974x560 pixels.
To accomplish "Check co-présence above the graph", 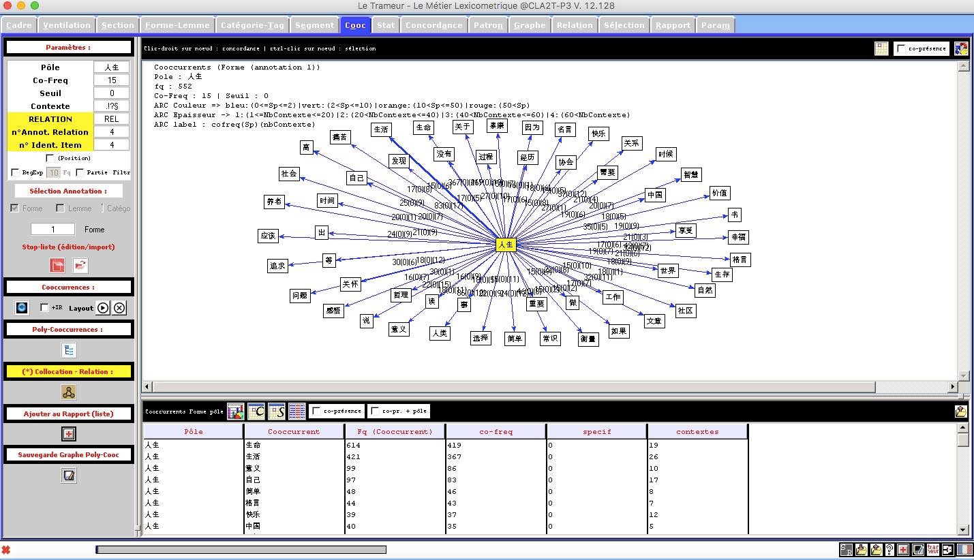I will pos(902,48).
